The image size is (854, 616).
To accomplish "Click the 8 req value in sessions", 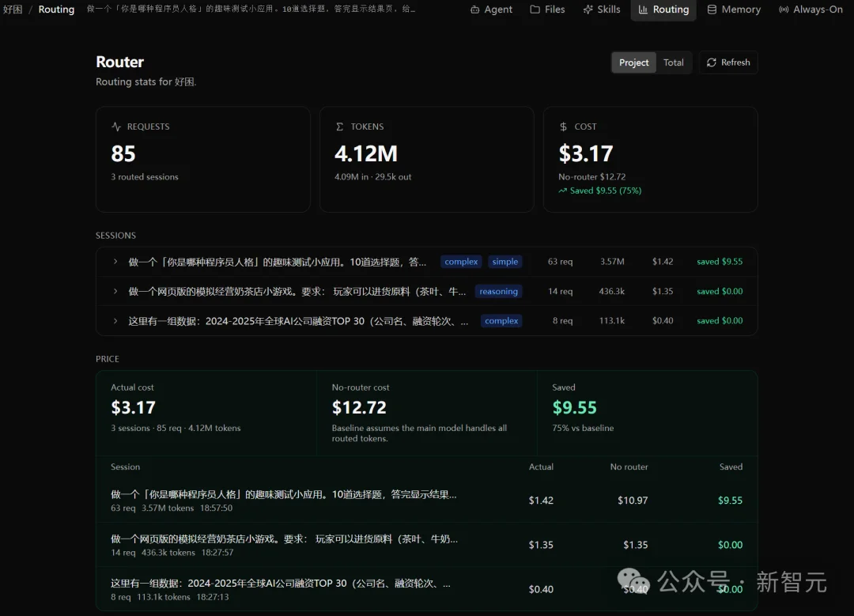I will coord(563,321).
